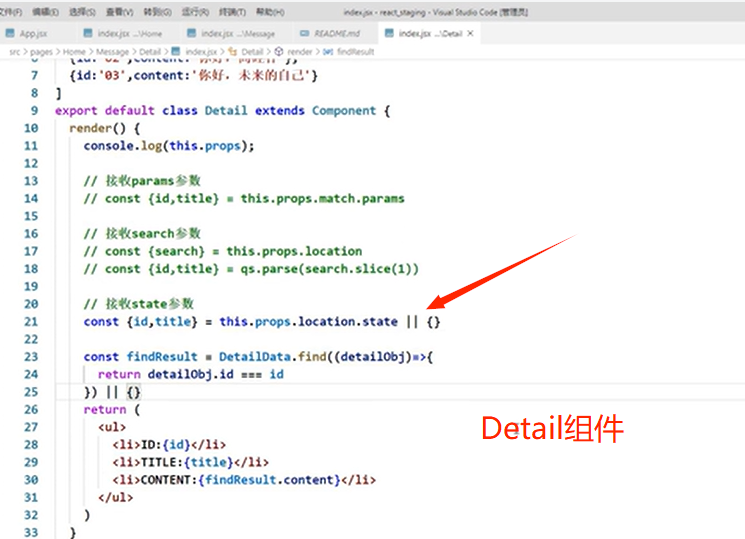Click the findResult variable icon in breadcrumb
The width and height of the screenshot is (745, 539).
pos(328,51)
